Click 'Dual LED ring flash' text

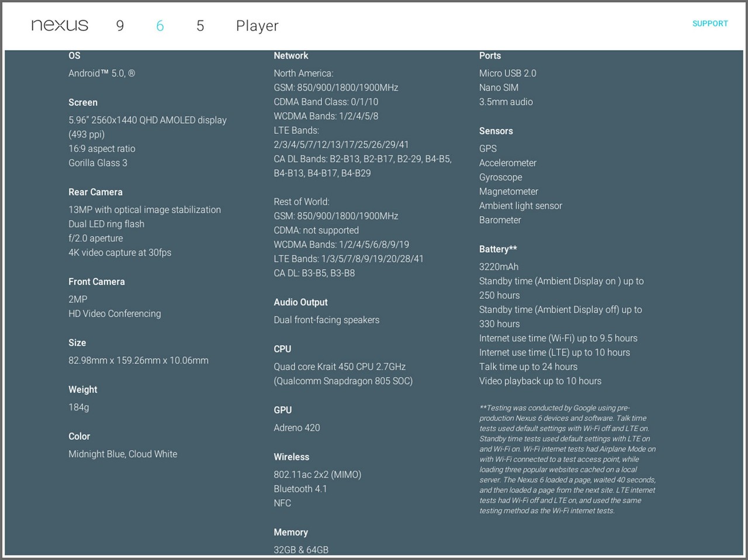106,224
